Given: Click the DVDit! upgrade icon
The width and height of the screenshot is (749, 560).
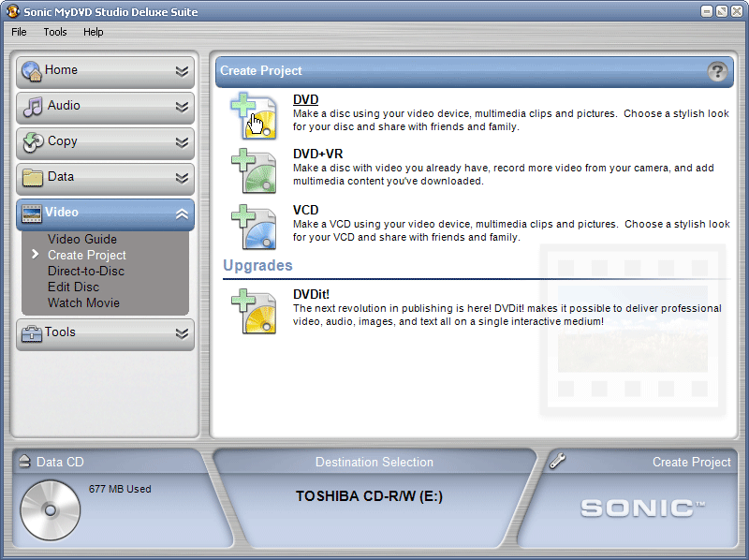Looking at the screenshot, I should 254,311.
